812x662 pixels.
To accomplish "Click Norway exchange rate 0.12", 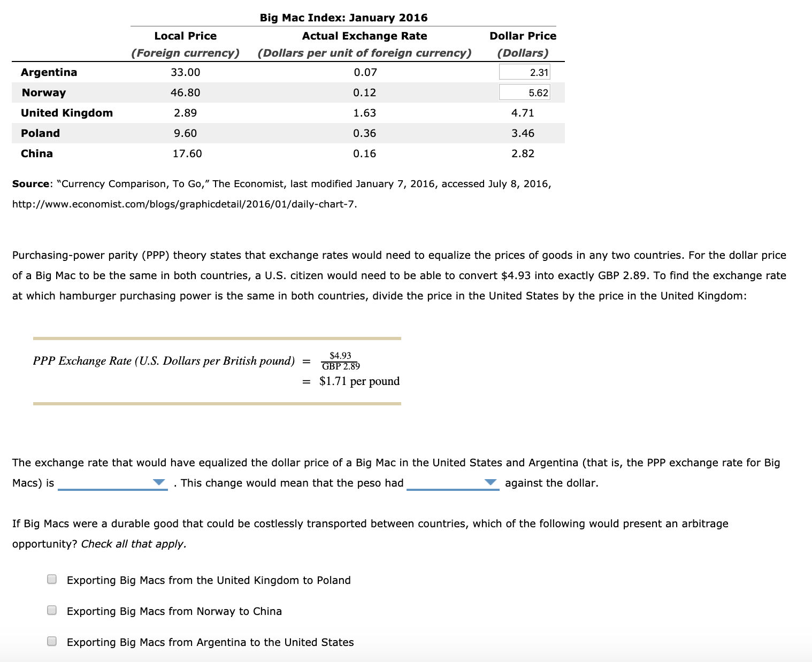I will 365,93.
